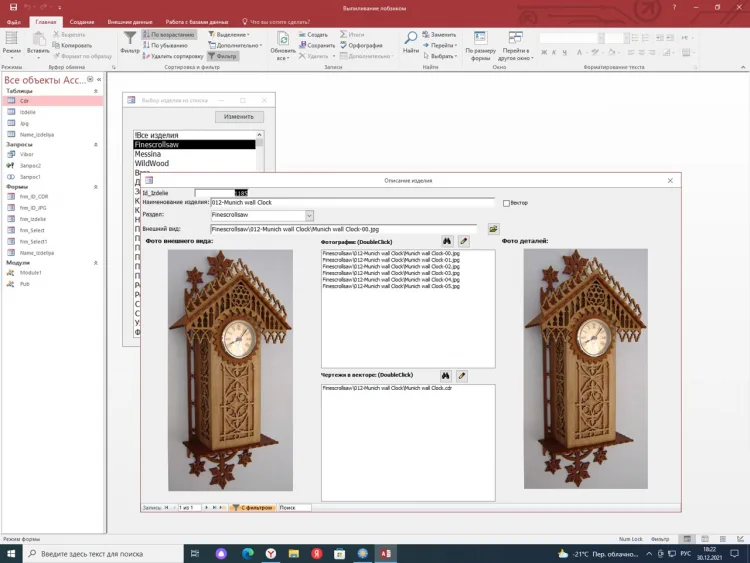Toggle the Вектор checkbox

coord(506,203)
